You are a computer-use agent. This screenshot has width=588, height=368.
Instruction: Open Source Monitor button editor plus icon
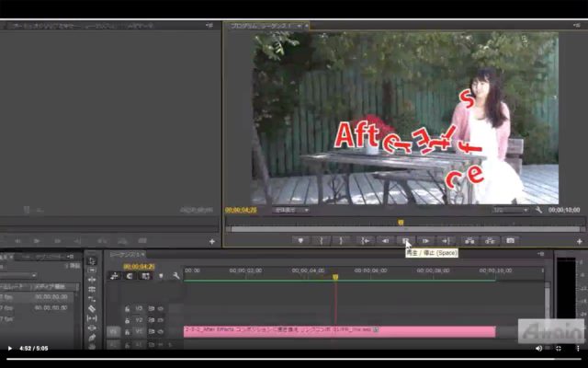212,241
